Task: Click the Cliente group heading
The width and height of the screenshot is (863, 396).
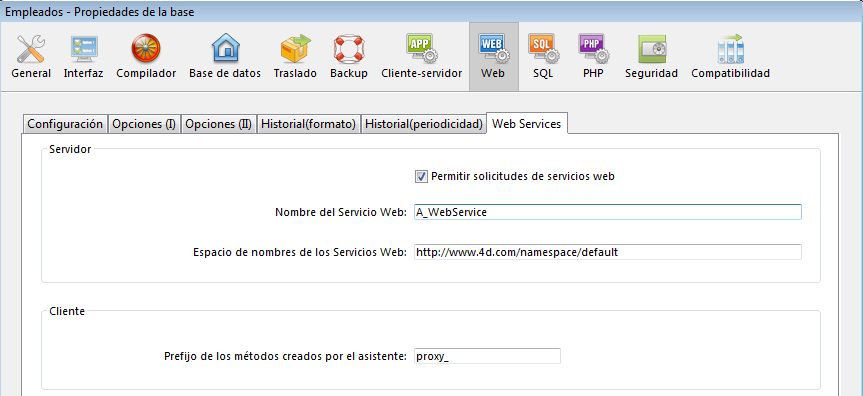Action: [x=67, y=311]
